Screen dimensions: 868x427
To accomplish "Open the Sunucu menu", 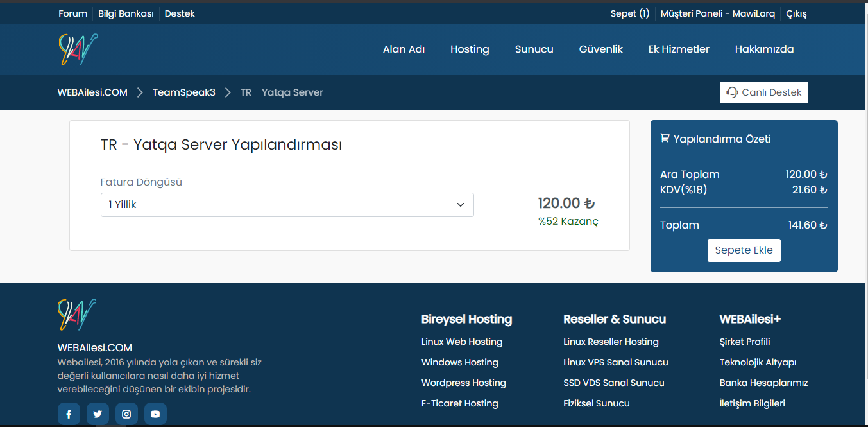I will pyautogui.click(x=534, y=49).
